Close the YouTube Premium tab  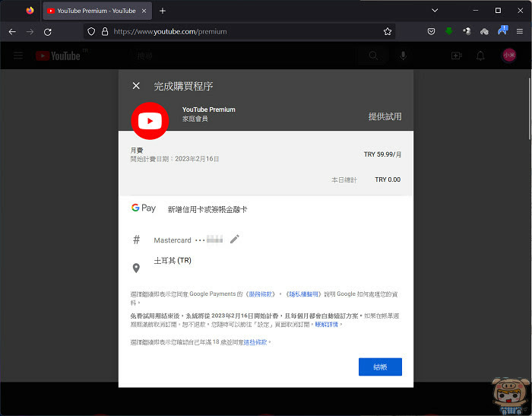(144, 11)
